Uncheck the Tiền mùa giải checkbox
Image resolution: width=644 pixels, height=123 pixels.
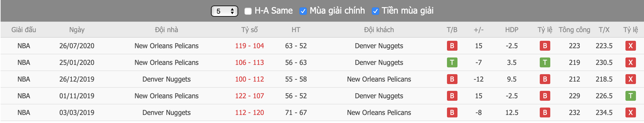(375, 11)
